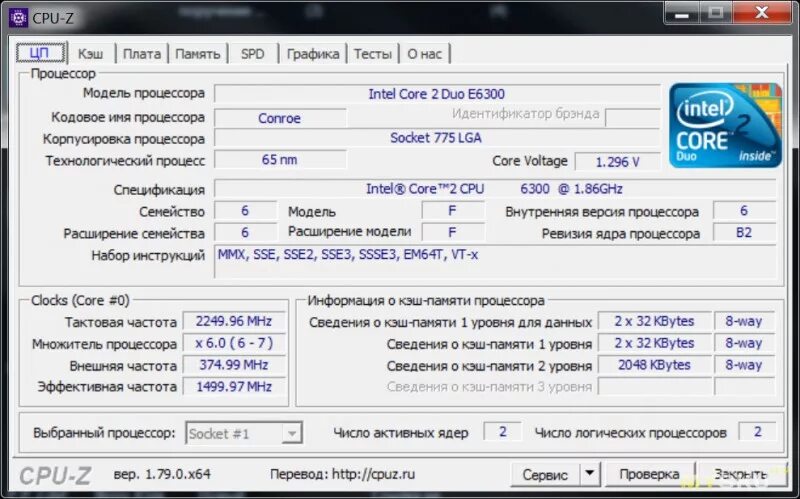Click the http://cpuz.ru translation text
The image size is (800, 499).
[x=373, y=474]
